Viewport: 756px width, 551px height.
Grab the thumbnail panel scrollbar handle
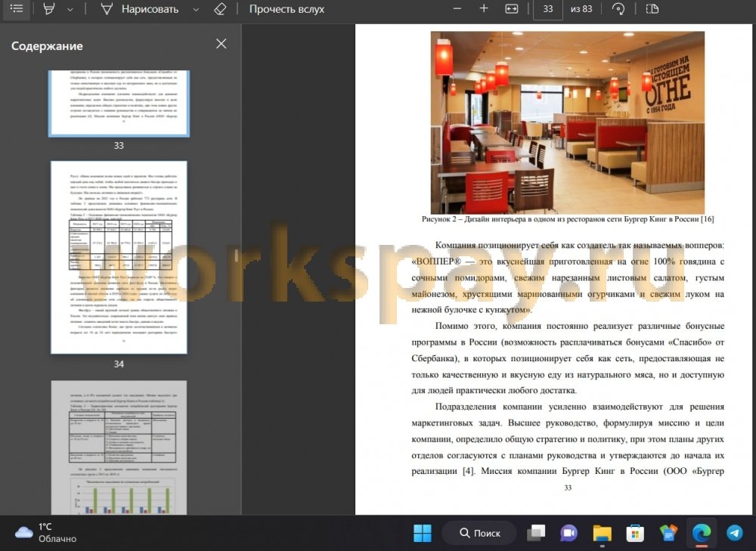click(236, 255)
